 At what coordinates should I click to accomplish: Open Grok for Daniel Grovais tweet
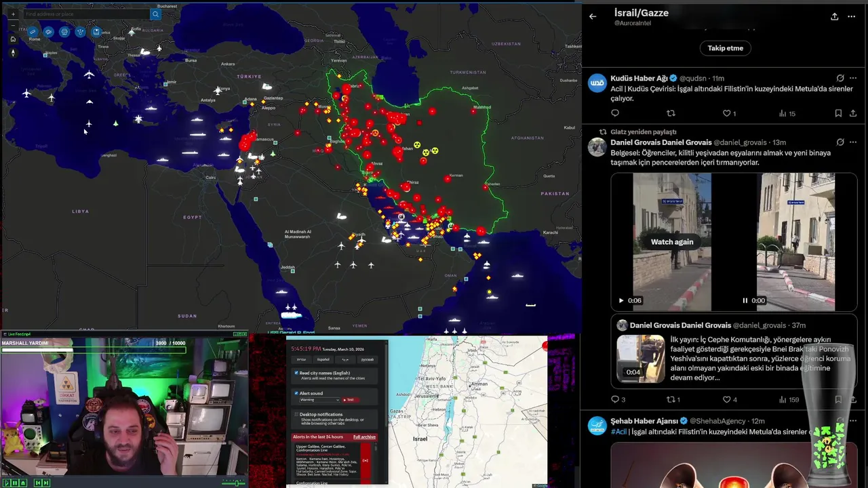tap(840, 142)
